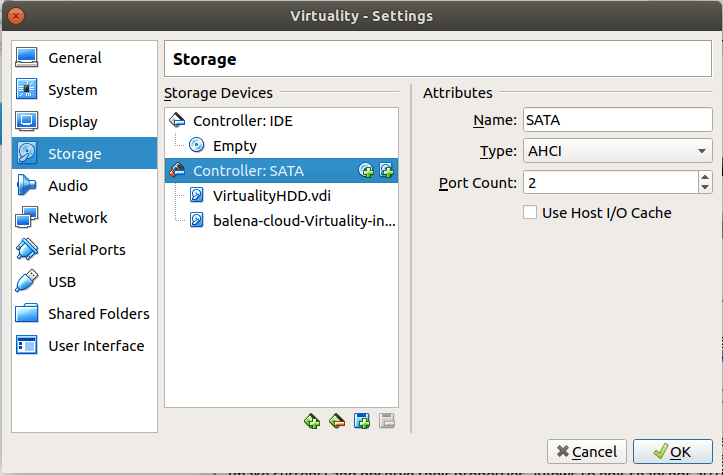Decrease the Port Count value
Image resolution: width=723 pixels, height=475 pixels.
[x=705, y=188]
